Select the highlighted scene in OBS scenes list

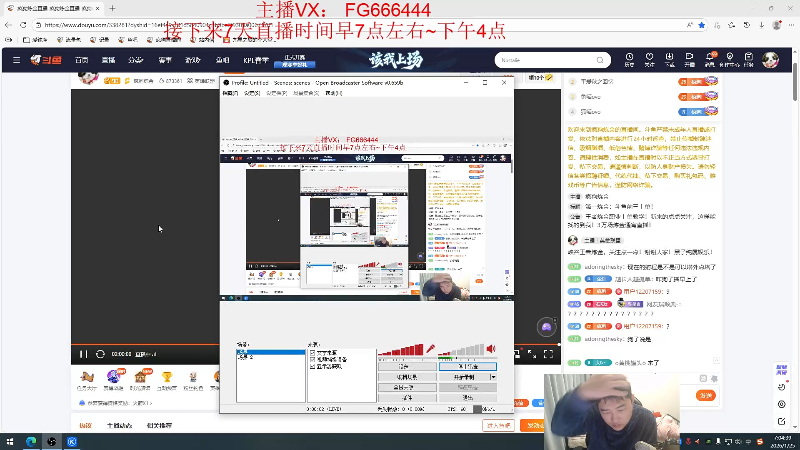pos(270,352)
